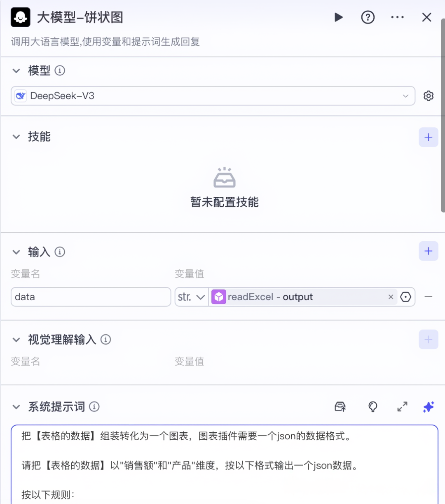The image size is (445, 504).
Task: Click the 变量名 label under 输入
Action: [25, 274]
